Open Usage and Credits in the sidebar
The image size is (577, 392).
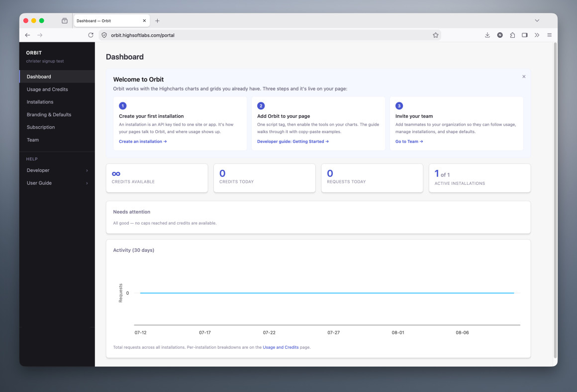click(x=57, y=89)
